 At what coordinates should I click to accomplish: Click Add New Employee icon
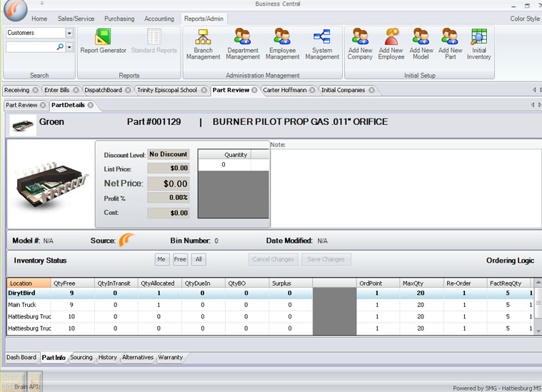coord(391,44)
